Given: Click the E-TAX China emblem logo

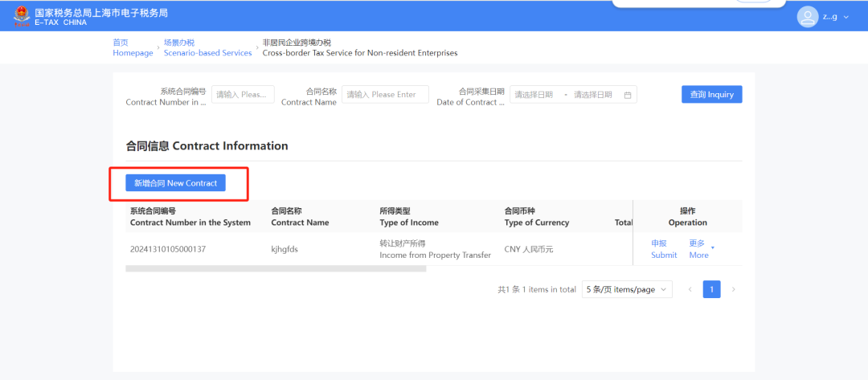Looking at the screenshot, I should (23, 16).
